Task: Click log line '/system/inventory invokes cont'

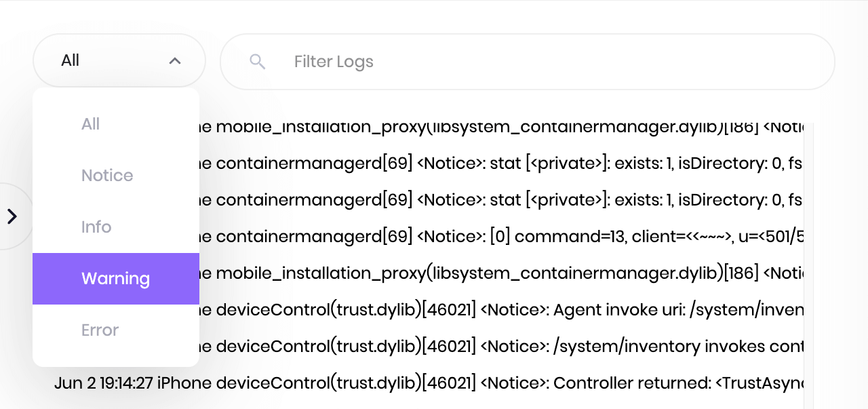Action: point(502,347)
